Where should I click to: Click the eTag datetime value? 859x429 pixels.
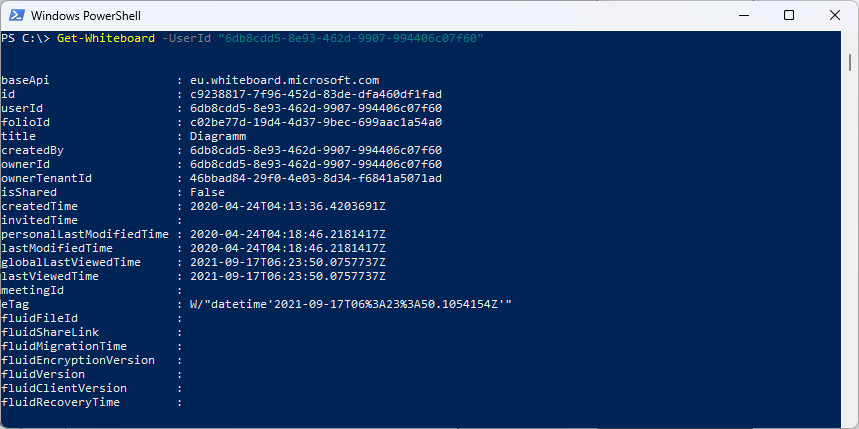point(351,304)
